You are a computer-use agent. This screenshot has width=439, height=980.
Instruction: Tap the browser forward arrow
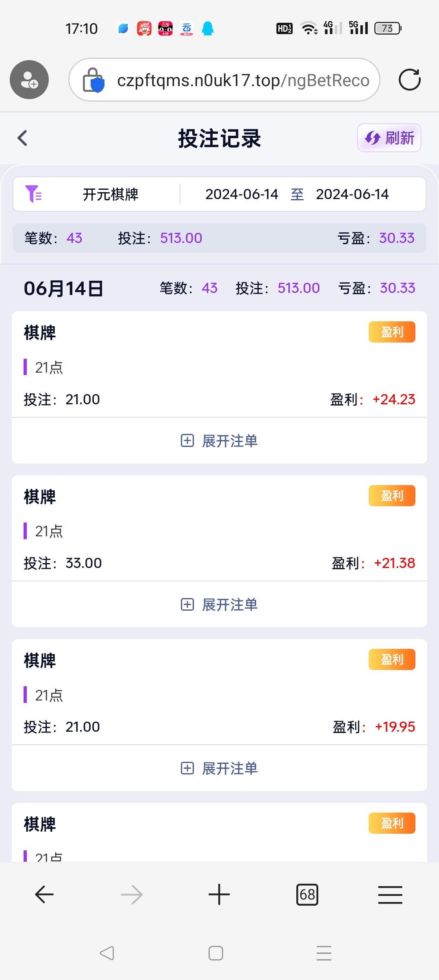132,895
